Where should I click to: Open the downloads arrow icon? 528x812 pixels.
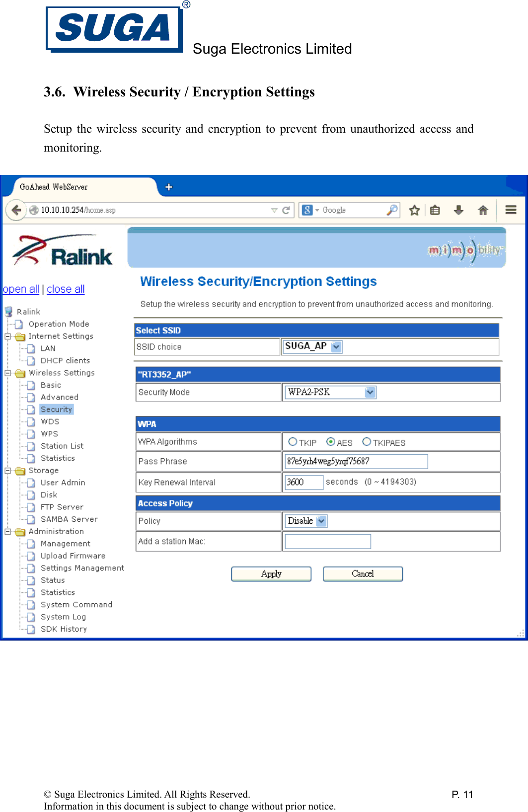[458, 210]
